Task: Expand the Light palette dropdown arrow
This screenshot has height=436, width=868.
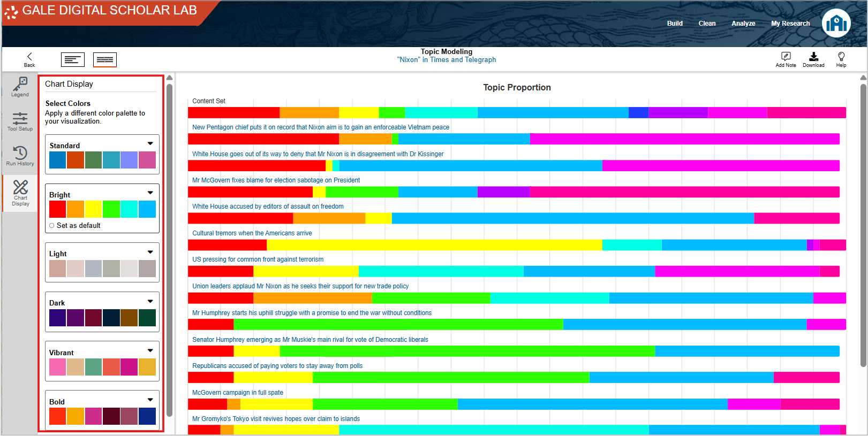Action: pyautogui.click(x=150, y=252)
